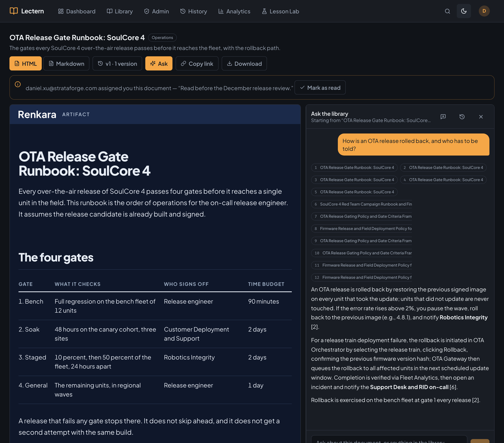Click the '4. General' gate cell
504x443 pixels.
coord(33,386)
